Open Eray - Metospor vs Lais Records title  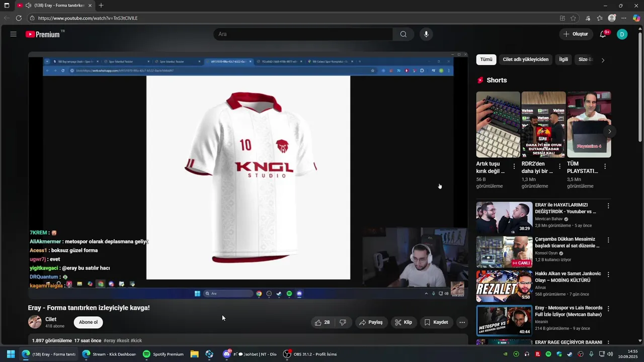coord(569,311)
